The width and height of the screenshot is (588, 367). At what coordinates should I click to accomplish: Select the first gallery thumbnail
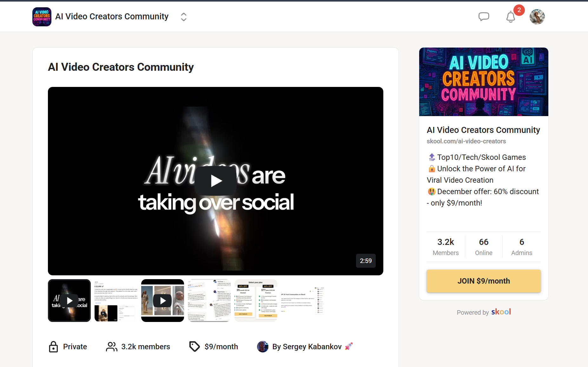pyautogui.click(x=69, y=300)
